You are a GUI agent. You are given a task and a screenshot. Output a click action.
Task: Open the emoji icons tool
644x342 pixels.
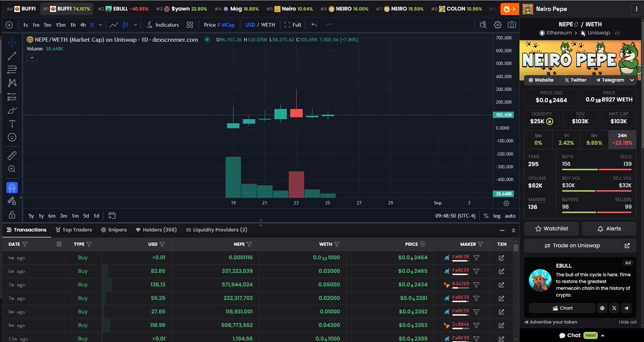12,137
